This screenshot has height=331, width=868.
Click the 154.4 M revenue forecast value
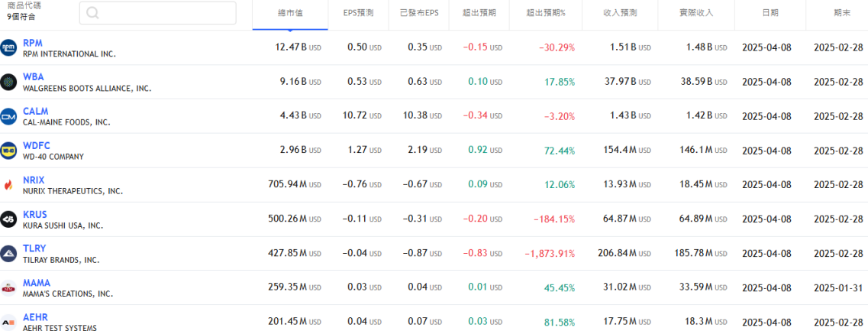click(x=628, y=151)
